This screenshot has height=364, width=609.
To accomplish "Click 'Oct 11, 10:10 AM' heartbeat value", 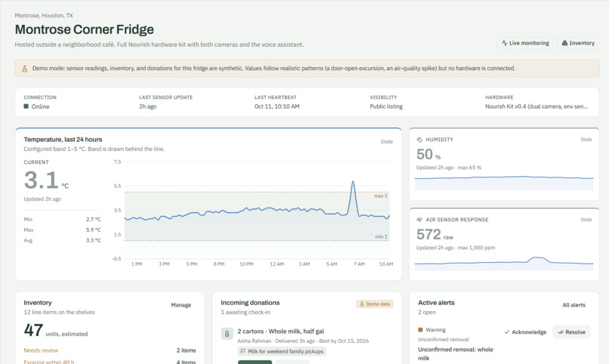I will point(277,106).
